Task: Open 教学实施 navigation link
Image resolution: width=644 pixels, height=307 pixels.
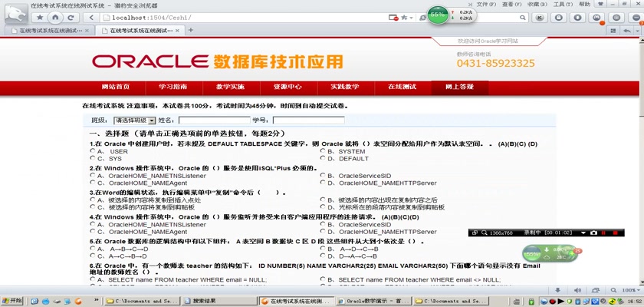Action: 231,87
